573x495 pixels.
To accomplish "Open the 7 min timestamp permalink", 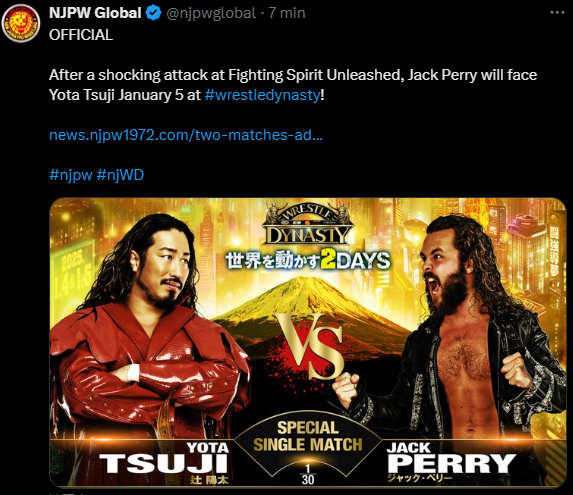I will coord(287,13).
